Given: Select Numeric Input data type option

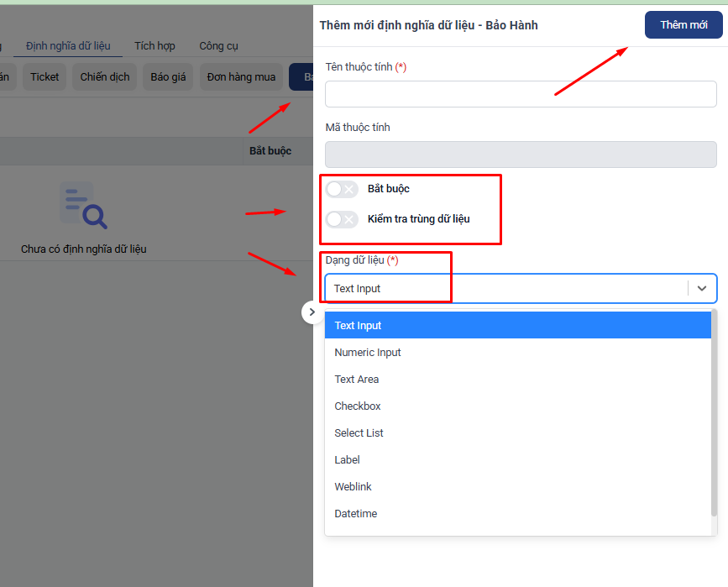Looking at the screenshot, I should tap(368, 353).
